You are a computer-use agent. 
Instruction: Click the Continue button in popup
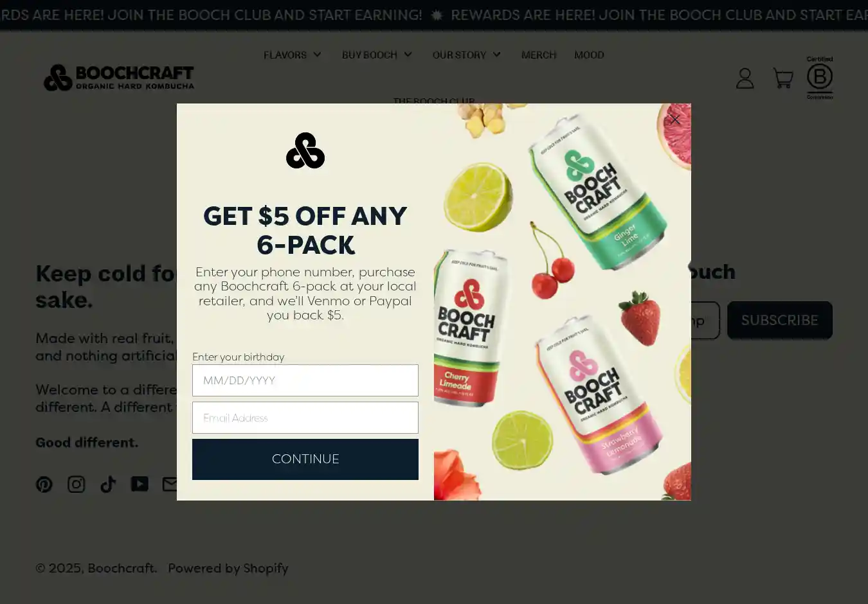pyautogui.click(x=305, y=459)
